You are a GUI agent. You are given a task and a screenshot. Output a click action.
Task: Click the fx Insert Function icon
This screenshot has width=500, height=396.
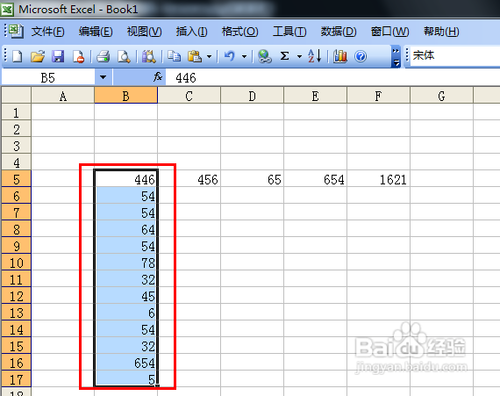tap(158, 77)
